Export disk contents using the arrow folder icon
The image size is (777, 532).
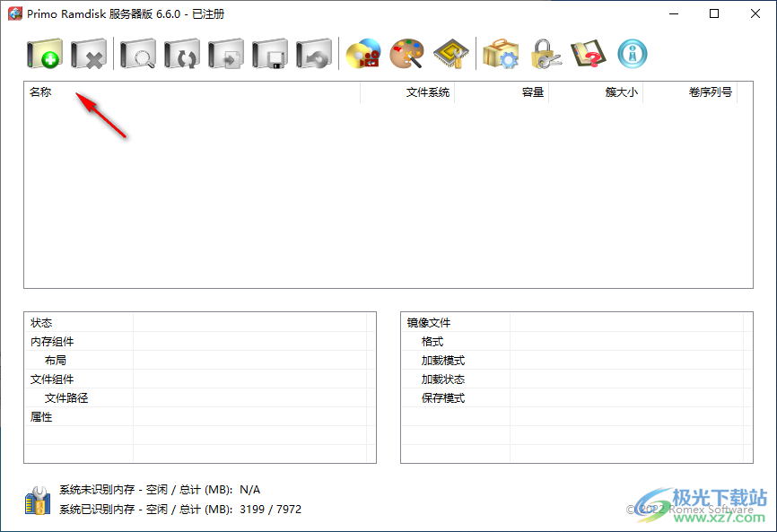[x=227, y=54]
